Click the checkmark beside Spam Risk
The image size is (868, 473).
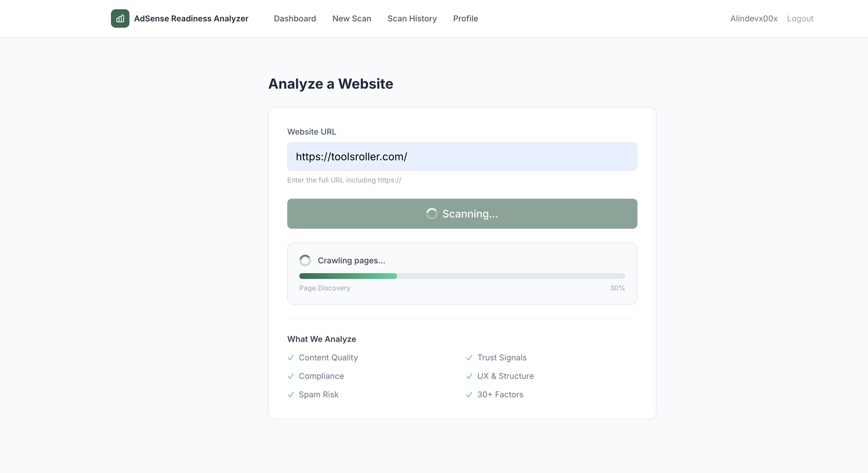tap(291, 395)
